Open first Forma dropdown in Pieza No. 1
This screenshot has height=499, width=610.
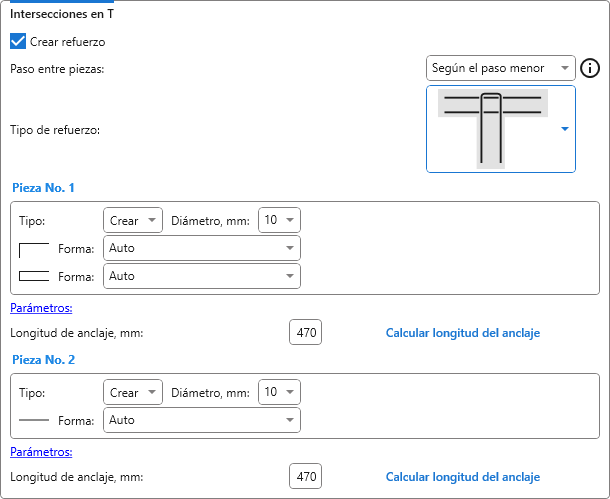tap(201, 248)
